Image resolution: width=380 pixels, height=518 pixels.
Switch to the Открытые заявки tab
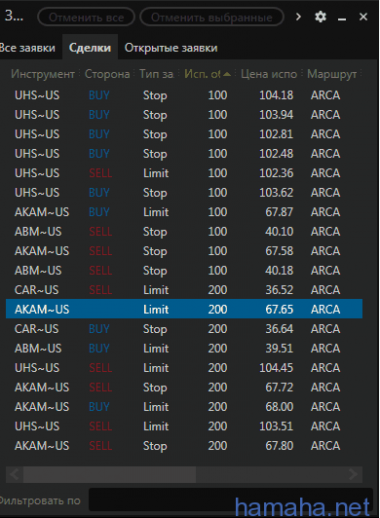tap(171, 48)
